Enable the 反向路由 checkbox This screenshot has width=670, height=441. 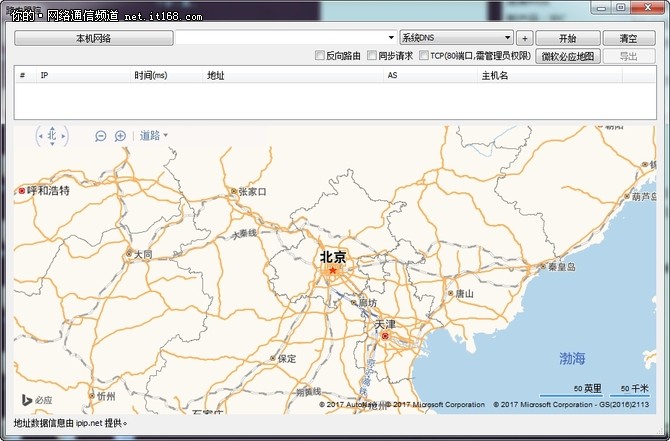click(x=320, y=56)
